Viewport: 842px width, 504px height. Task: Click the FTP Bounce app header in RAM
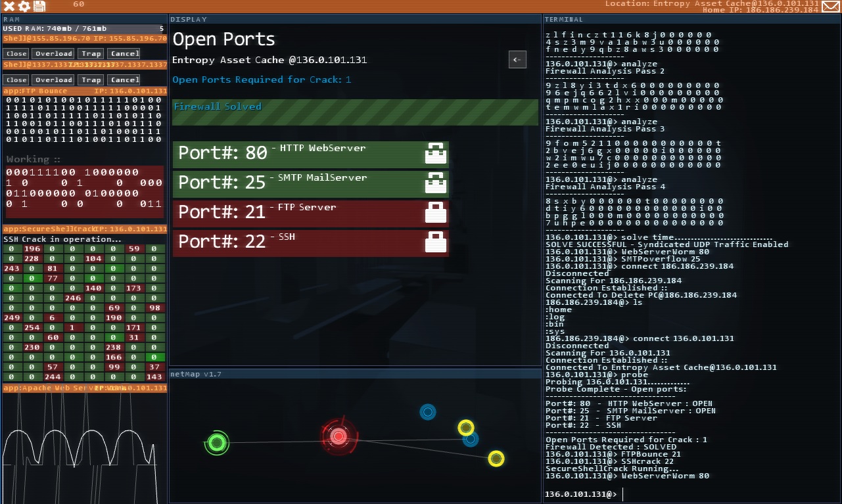pyautogui.click(x=85, y=91)
